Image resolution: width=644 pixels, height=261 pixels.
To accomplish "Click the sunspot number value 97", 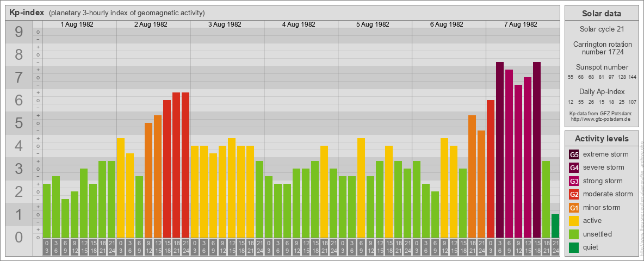I will click(612, 78).
